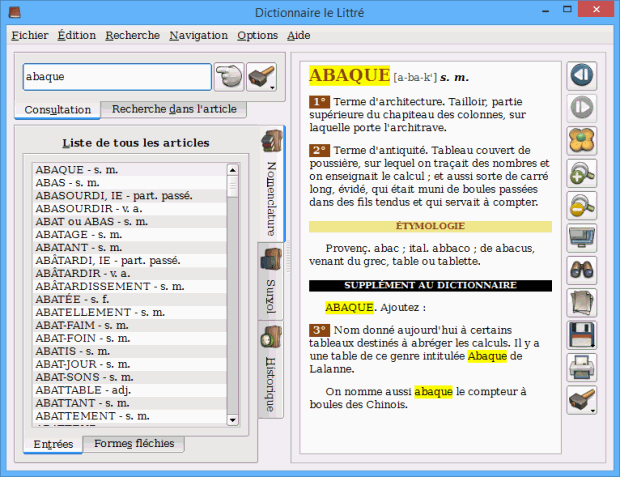Select ABATIS - s. m. entry
Screen dimensions: 620x477
tap(130, 351)
